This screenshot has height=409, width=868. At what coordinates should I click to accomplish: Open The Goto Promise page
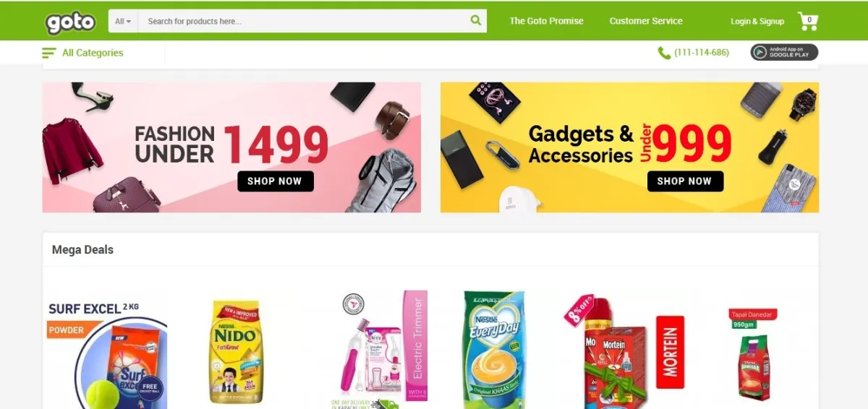(x=546, y=21)
